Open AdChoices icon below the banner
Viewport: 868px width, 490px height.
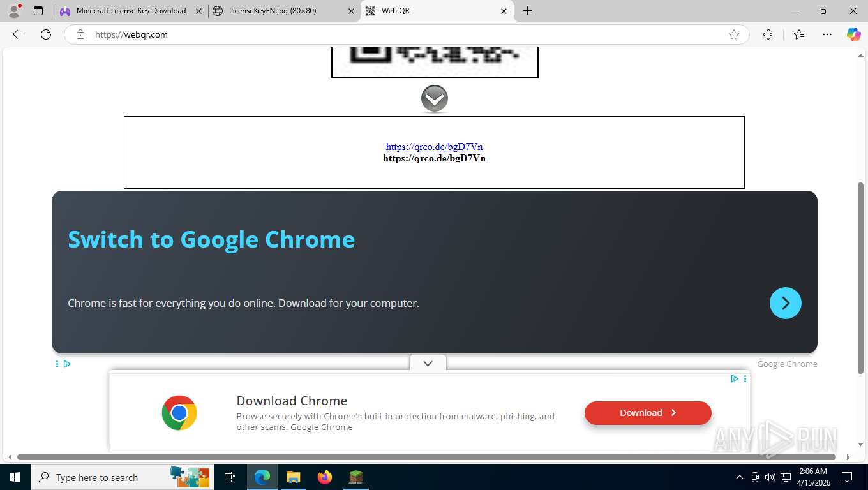coord(67,364)
